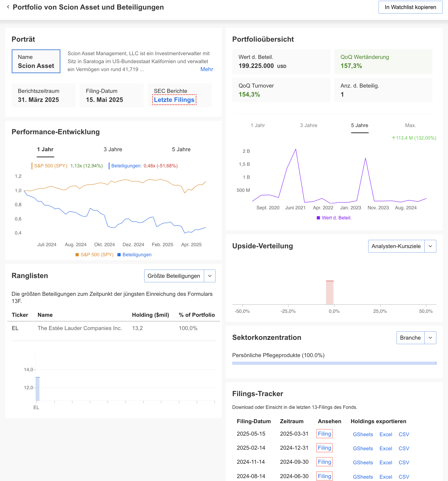This screenshot has height=481, width=448.
Task: Click the Name Scion Asset box
Action: [x=36, y=61]
